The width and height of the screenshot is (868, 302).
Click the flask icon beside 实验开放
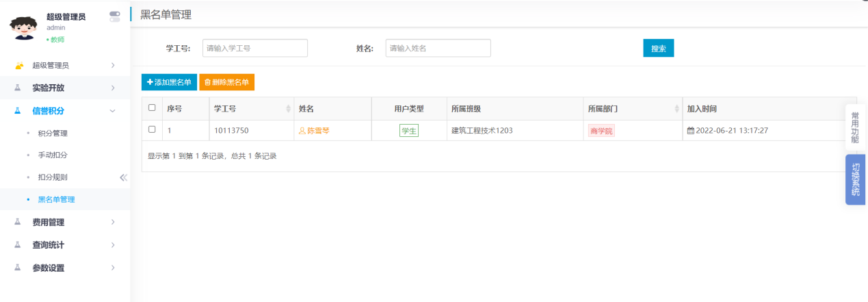(18, 88)
